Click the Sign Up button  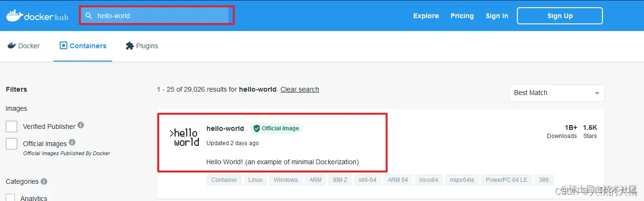(x=560, y=16)
